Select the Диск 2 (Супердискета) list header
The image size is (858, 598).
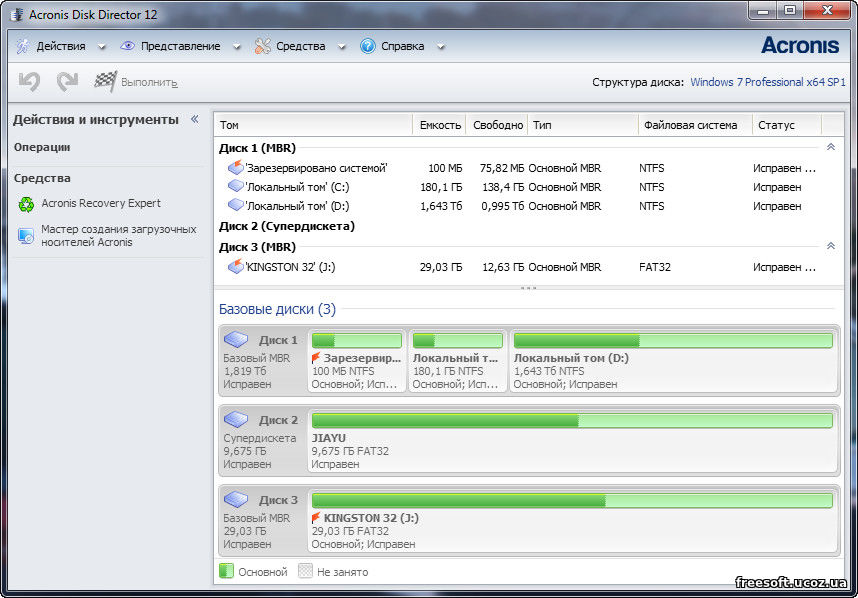[287, 226]
